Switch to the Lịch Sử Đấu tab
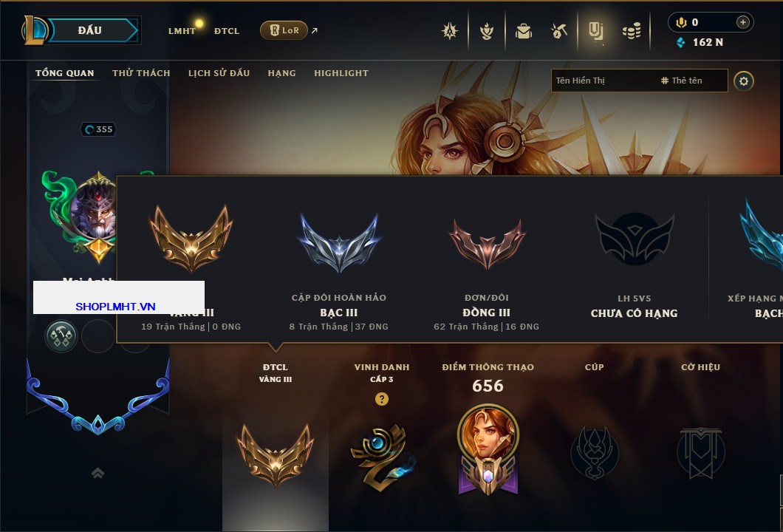This screenshot has height=532, width=783. 219,73
